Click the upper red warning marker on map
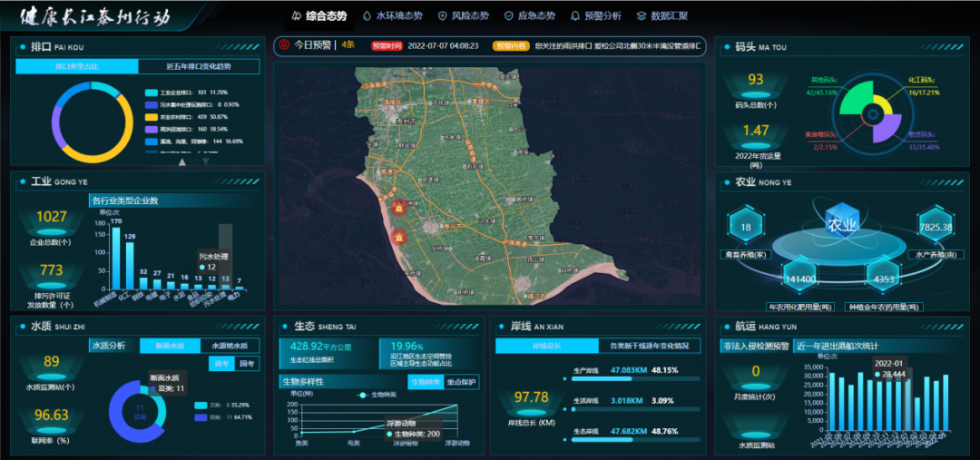980x460 pixels. pos(397,207)
